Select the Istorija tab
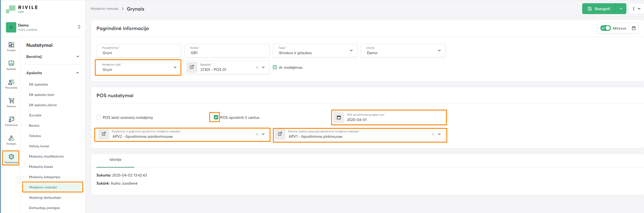 tap(115, 160)
